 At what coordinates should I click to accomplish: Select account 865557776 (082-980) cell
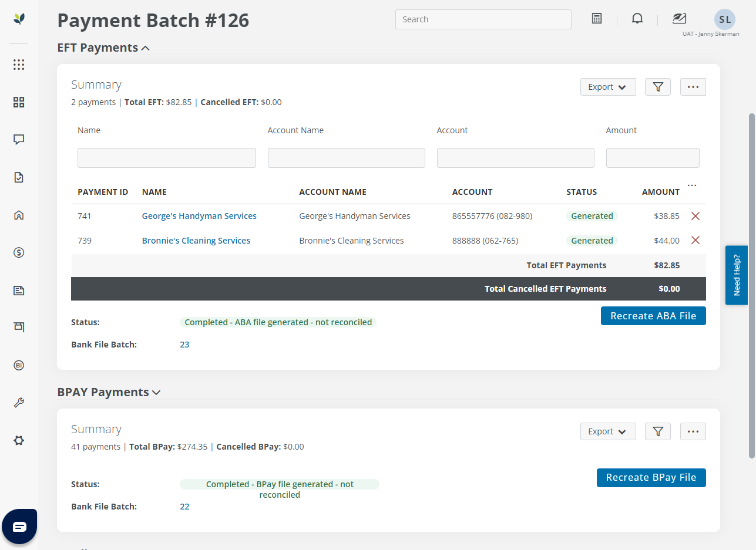492,216
